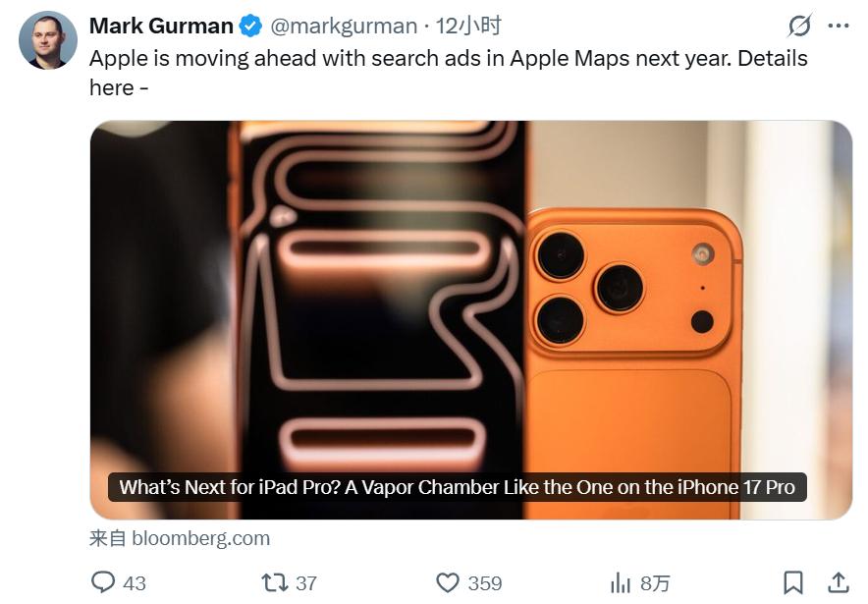The image size is (868, 604).
Task: Open the 来自 bloomberg.com source link
Action: (x=180, y=538)
